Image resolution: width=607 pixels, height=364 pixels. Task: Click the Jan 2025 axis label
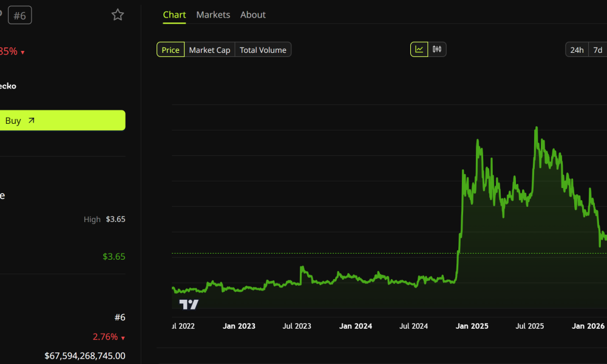472,326
